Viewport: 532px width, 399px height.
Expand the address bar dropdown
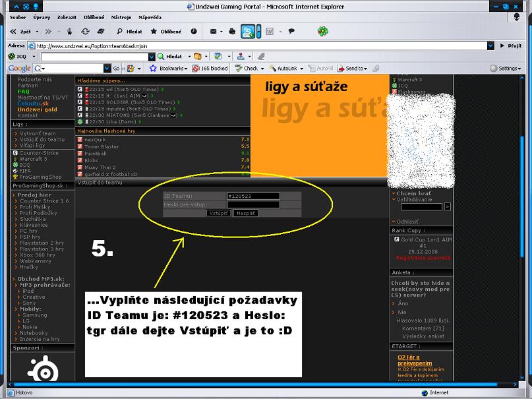490,46
